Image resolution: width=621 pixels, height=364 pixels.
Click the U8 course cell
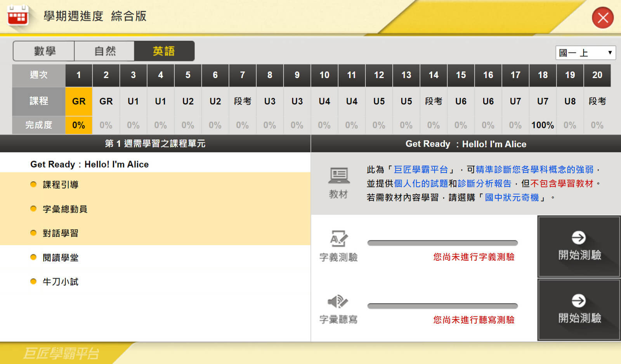click(x=570, y=101)
